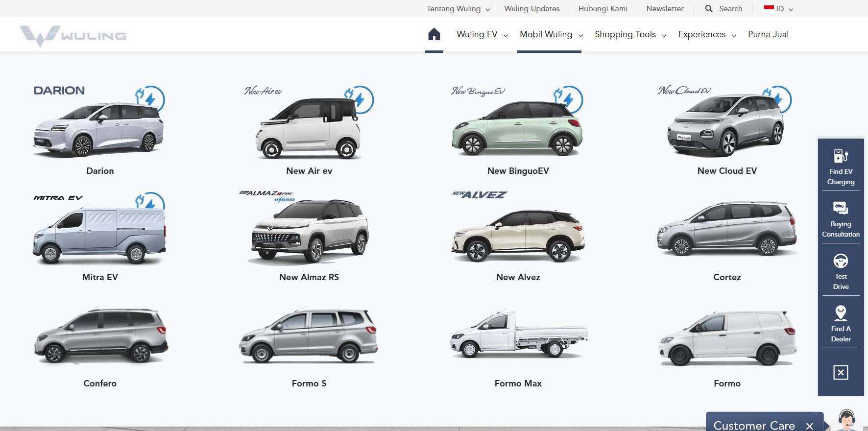868x431 pixels.
Task: Click the customer care agent avatar
Action: 846,420
